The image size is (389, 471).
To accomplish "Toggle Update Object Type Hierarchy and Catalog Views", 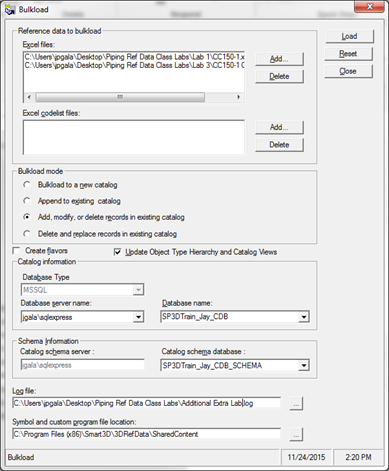I will click(x=117, y=252).
